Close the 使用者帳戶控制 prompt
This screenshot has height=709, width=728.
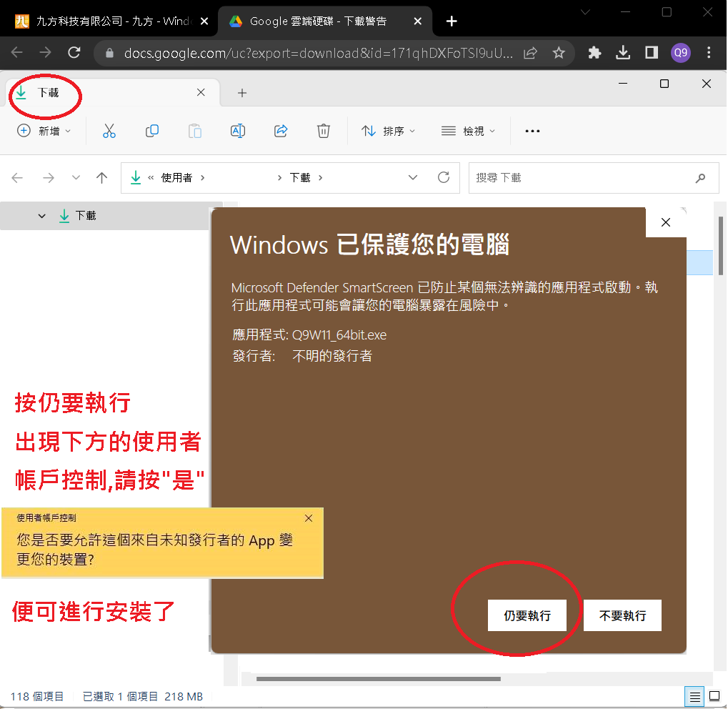pos(309,518)
